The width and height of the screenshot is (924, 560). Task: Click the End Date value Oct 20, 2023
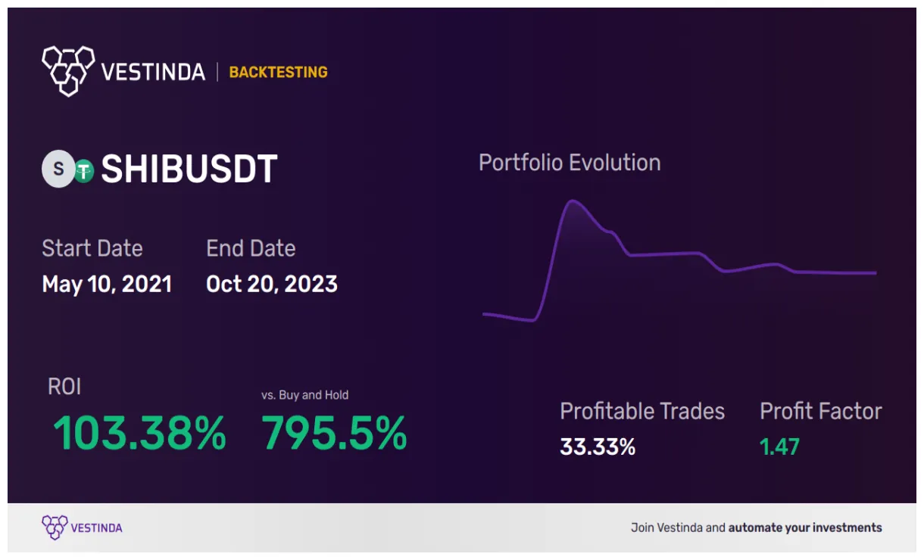272,285
